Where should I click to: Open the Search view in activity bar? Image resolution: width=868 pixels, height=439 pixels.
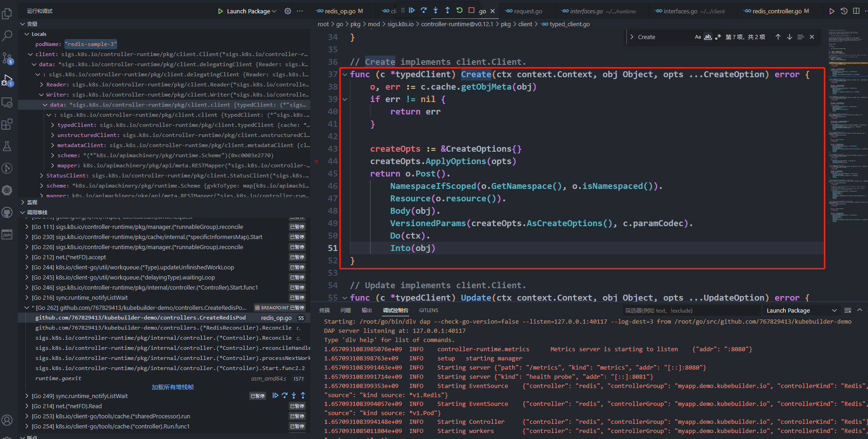[7, 36]
